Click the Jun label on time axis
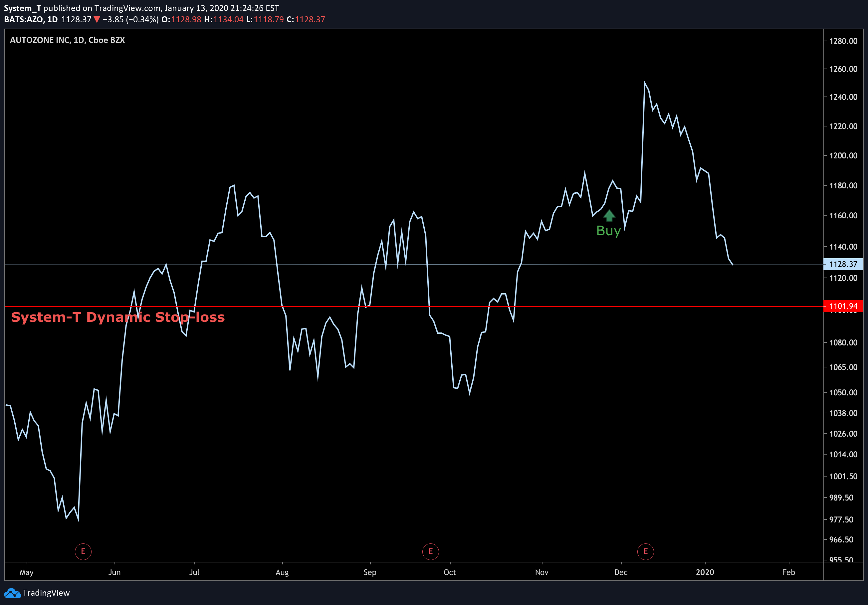Screen dimensions: 868x605 (x=114, y=572)
